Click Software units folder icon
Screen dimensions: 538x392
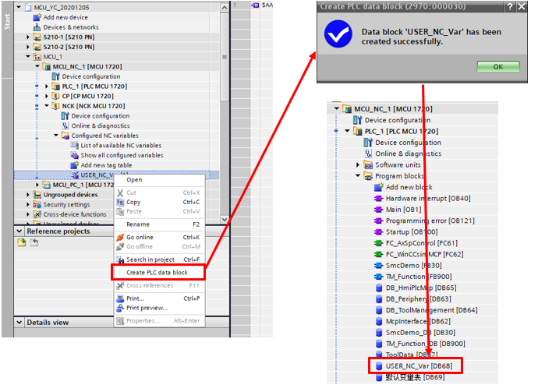368,165
